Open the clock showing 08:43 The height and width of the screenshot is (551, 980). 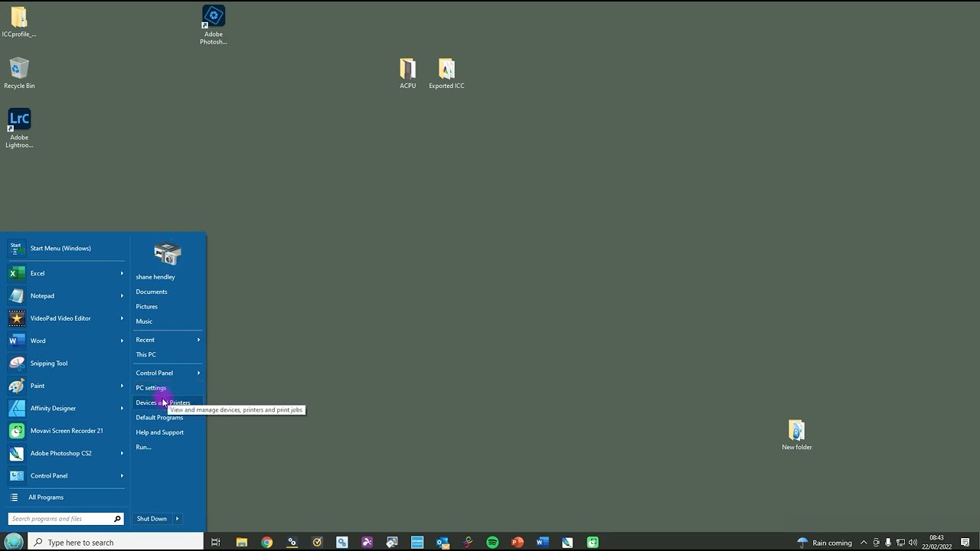pyautogui.click(x=937, y=543)
